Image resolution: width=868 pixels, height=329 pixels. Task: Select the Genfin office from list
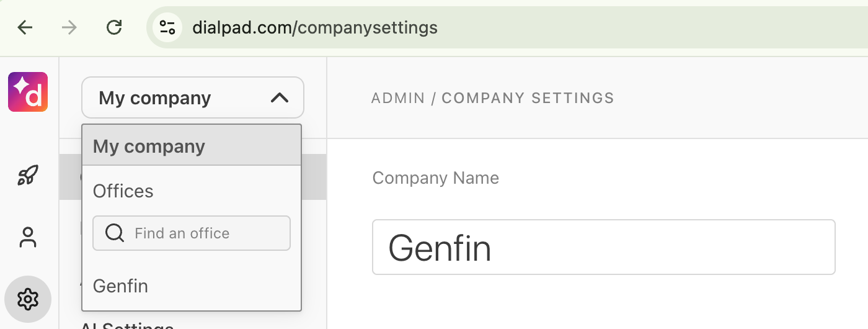click(121, 286)
